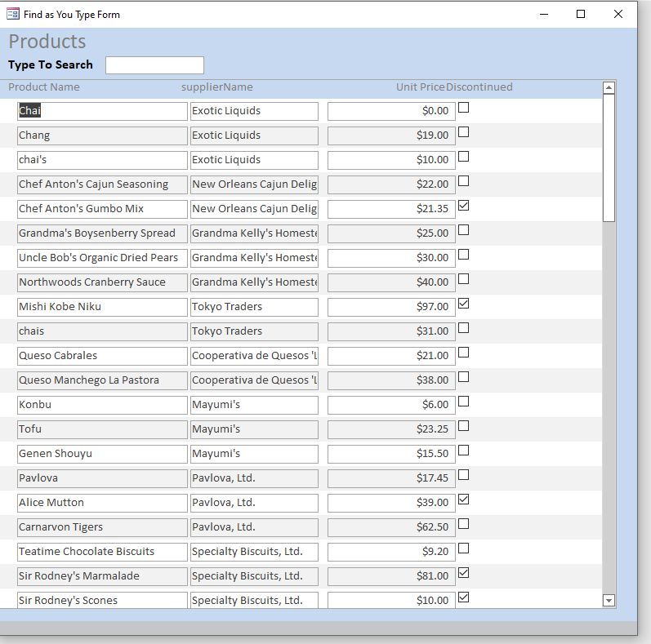Click the Unit Price column header
This screenshot has width=651, height=644.
coord(420,87)
